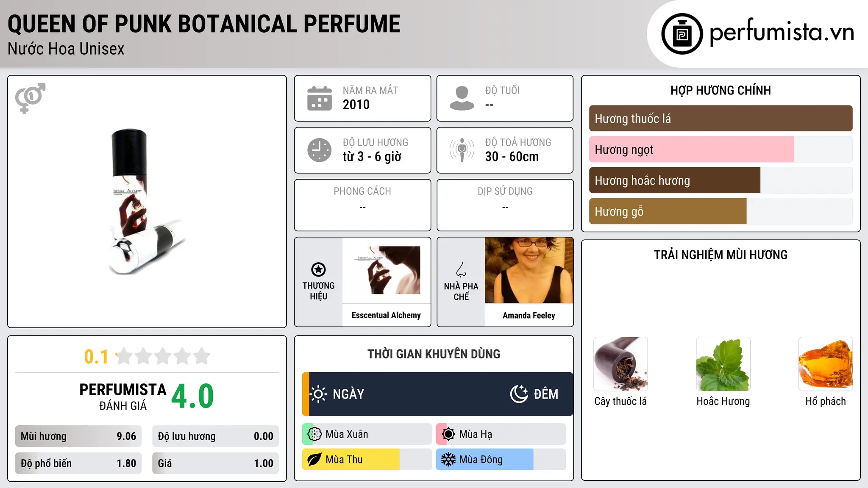868x488 pixels.
Task: Click the launch year value 2010
Action: click(x=356, y=105)
